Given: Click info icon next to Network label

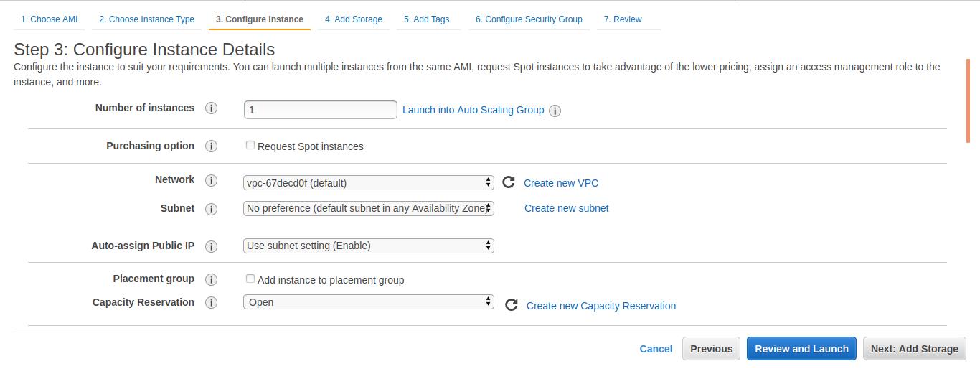Looking at the screenshot, I should click(x=211, y=180).
